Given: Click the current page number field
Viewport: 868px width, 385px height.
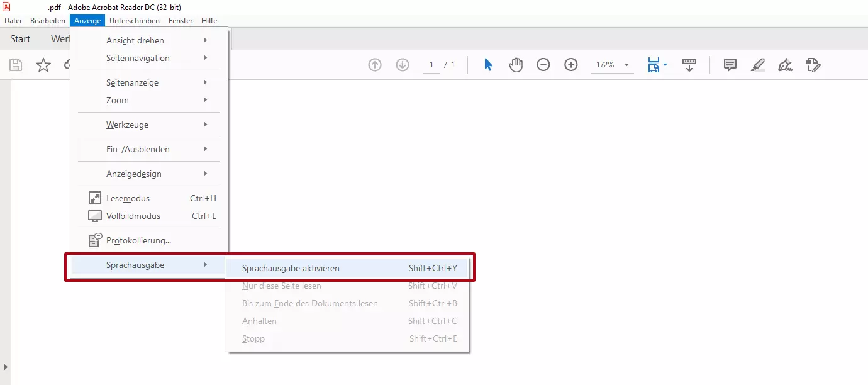Looking at the screenshot, I should [431, 65].
